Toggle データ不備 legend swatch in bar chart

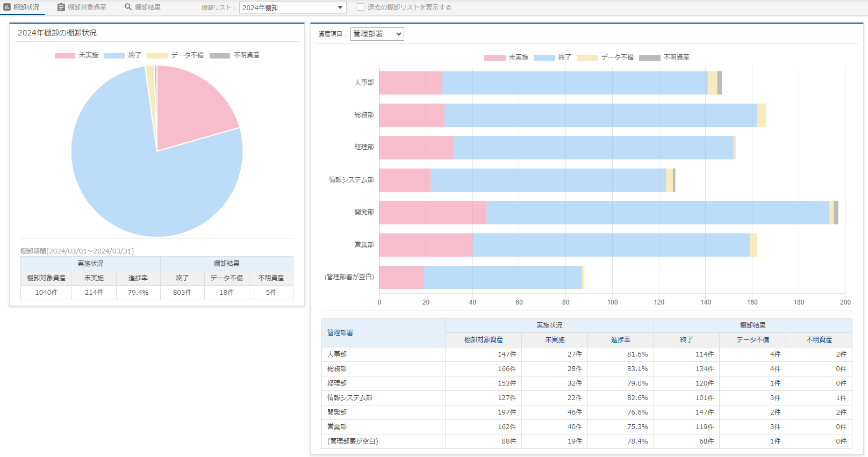tap(587, 57)
